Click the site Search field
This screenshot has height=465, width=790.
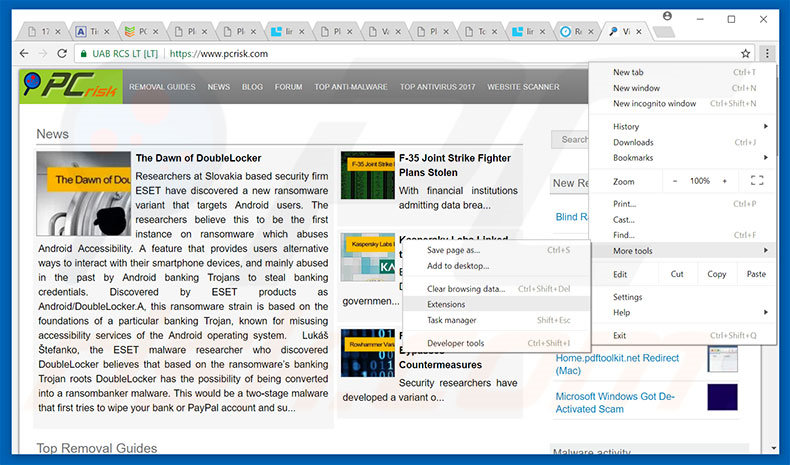(570, 140)
